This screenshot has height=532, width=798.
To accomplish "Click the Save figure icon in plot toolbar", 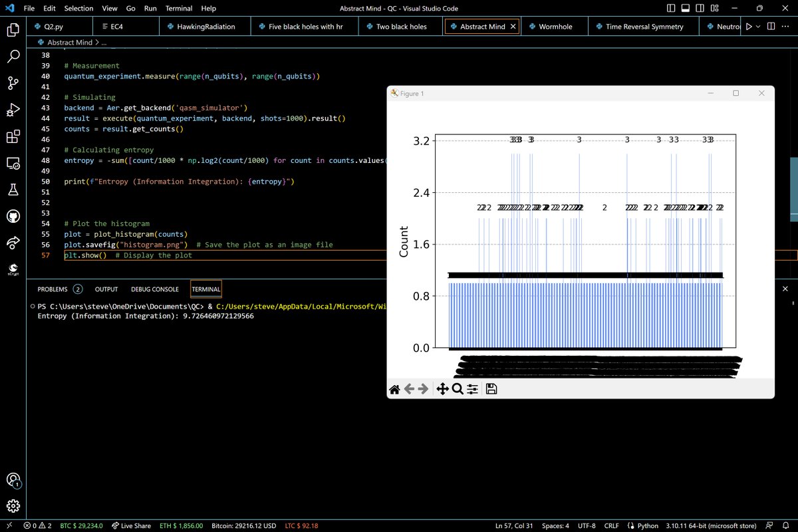I will pyautogui.click(x=491, y=389).
